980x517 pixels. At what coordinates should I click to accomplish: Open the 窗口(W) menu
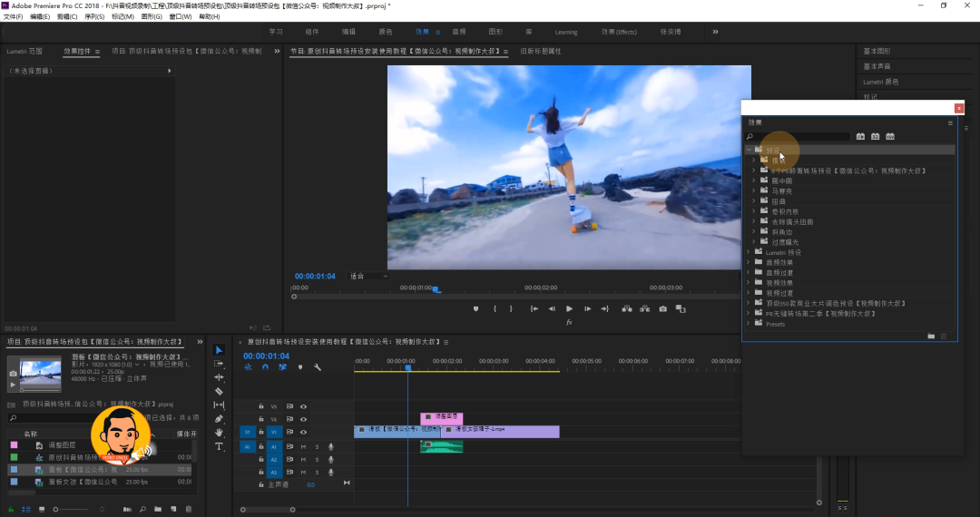pyautogui.click(x=180, y=17)
